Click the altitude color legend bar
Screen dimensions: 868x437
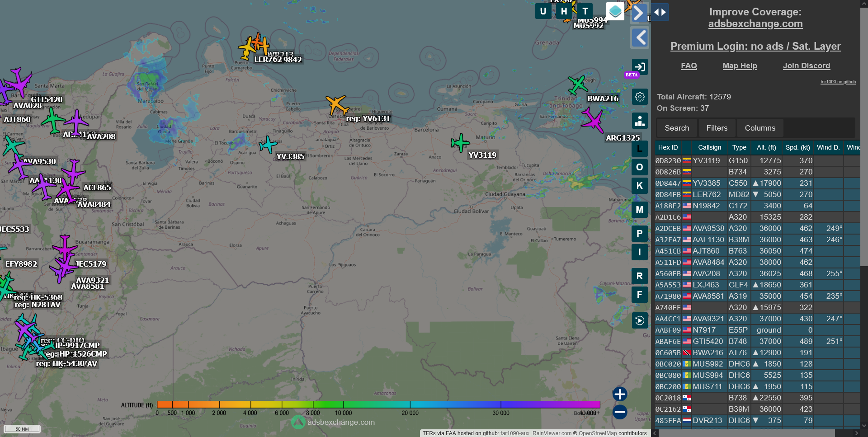click(x=378, y=404)
